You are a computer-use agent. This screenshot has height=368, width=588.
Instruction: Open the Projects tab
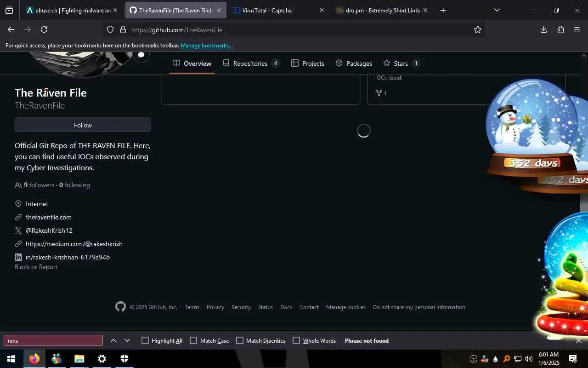point(308,63)
